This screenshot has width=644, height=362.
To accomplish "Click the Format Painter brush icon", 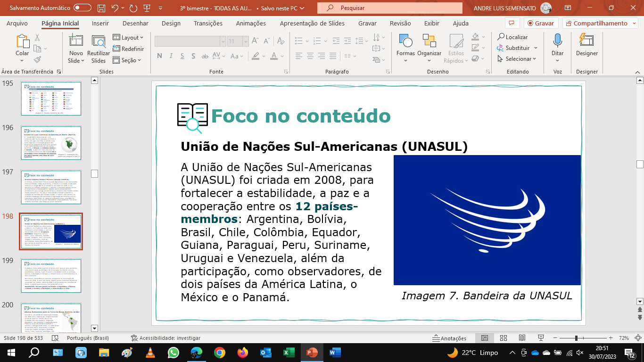I will coord(37,59).
